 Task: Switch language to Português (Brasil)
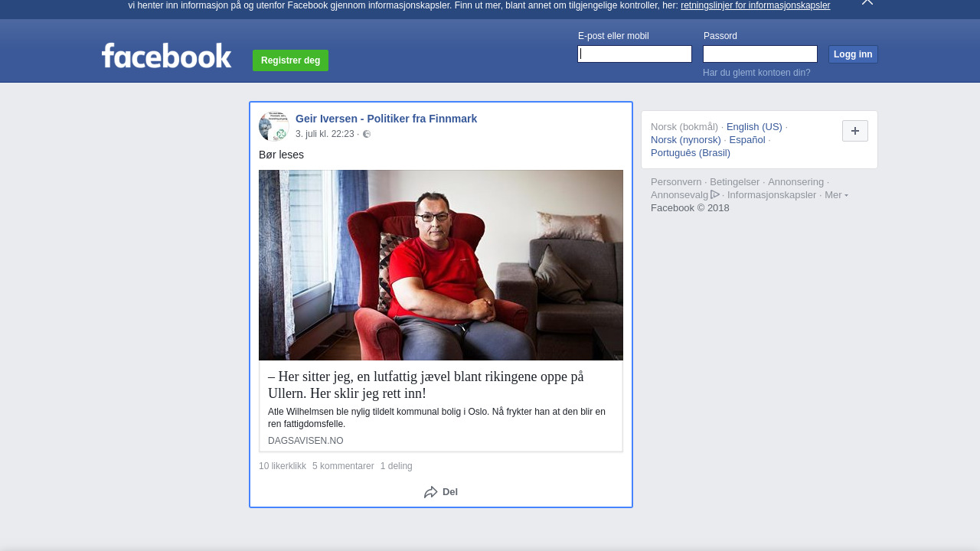(x=691, y=153)
